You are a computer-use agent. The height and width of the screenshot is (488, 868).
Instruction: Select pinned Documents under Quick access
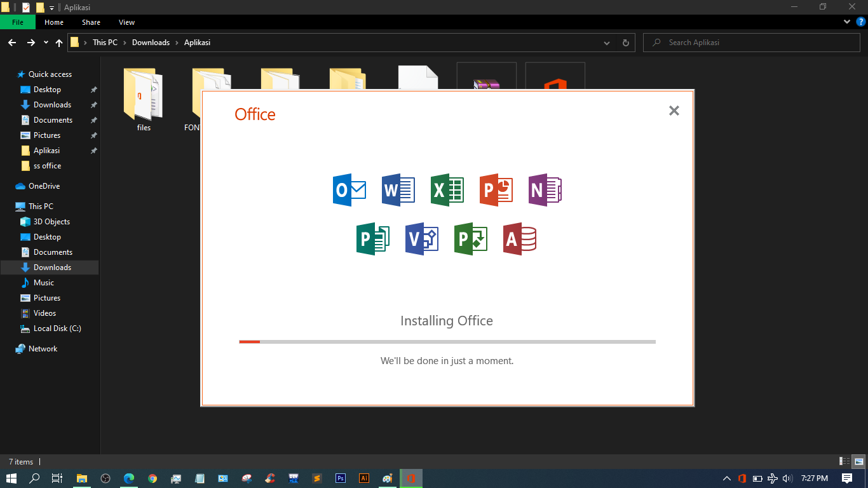tap(53, 120)
